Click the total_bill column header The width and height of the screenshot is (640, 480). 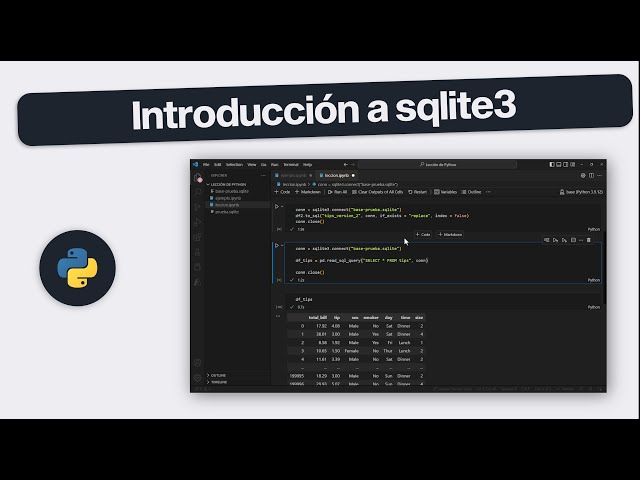coord(318,318)
